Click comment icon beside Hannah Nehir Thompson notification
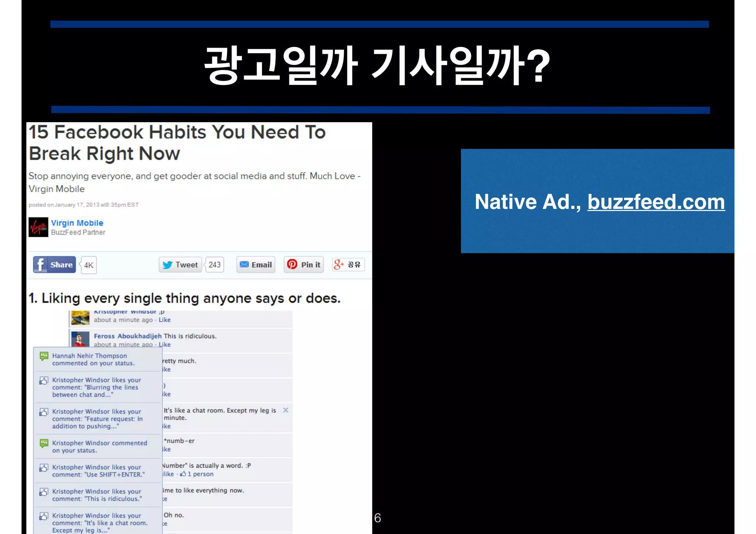Screen dimensions: 756x534 [44, 356]
